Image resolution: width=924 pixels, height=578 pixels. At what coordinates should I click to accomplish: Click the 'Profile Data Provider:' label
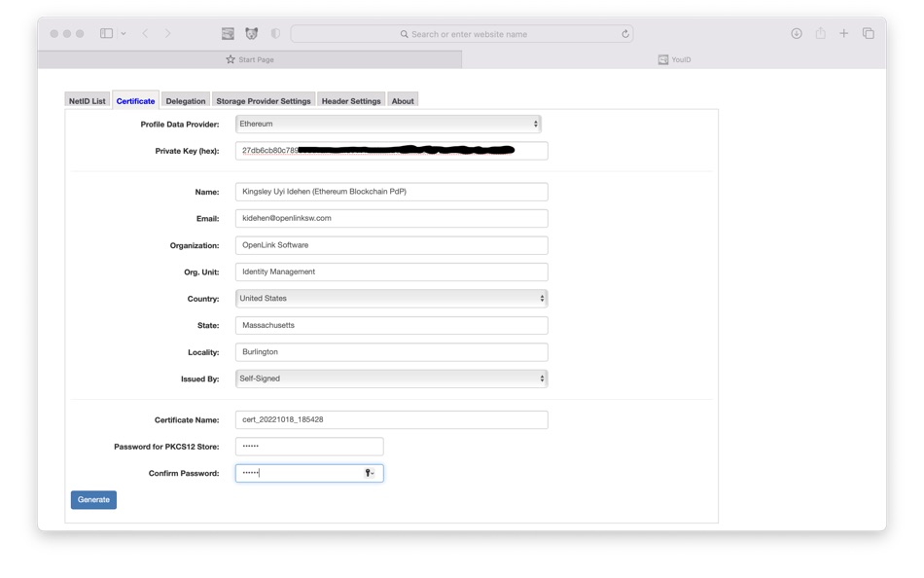coord(180,125)
